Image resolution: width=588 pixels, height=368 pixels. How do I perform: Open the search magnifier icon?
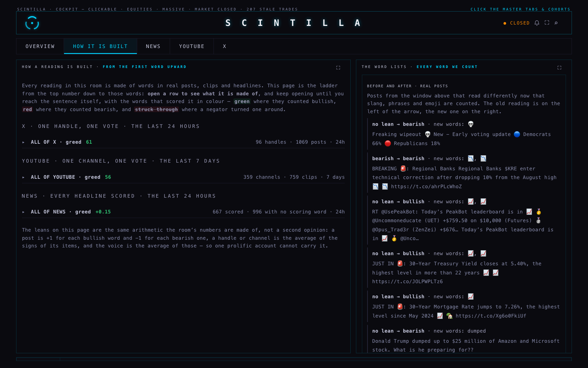click(556, 23)
